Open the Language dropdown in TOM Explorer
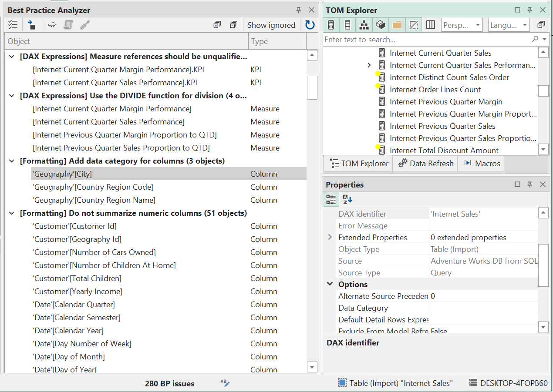The height and width of the screenshot is (392, 553). point(509,25)
